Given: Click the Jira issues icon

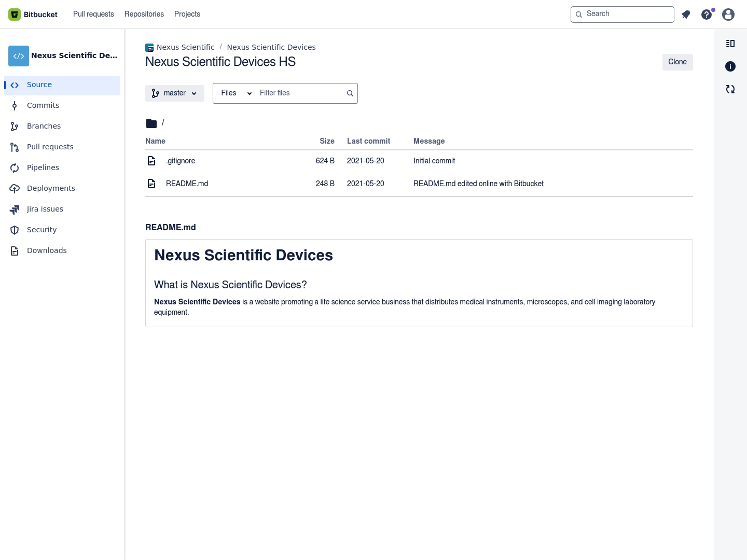Looking at the screenshot, I should click(15, 209).
